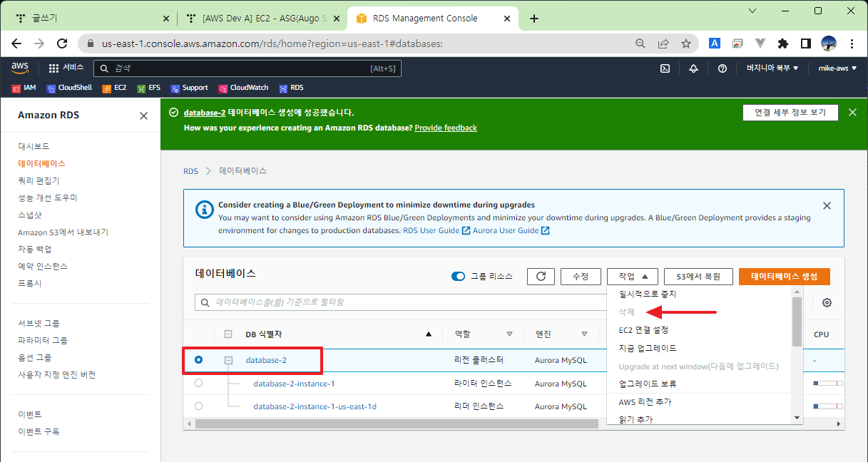Select database-2-instance-1 radio button

click(x=198, y=383)
